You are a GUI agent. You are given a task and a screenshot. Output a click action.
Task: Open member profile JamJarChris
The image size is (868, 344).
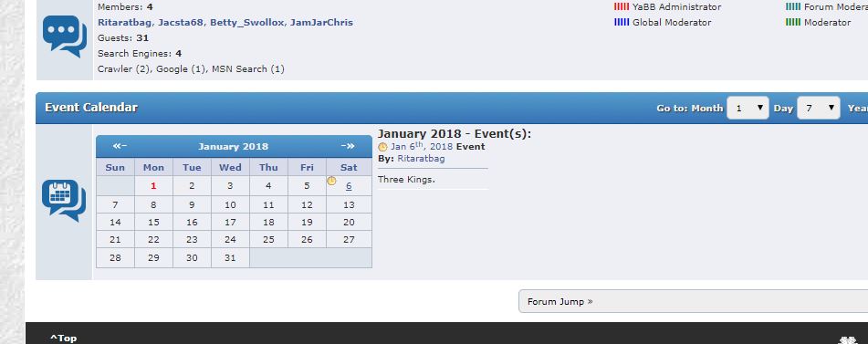click(321, 23)
